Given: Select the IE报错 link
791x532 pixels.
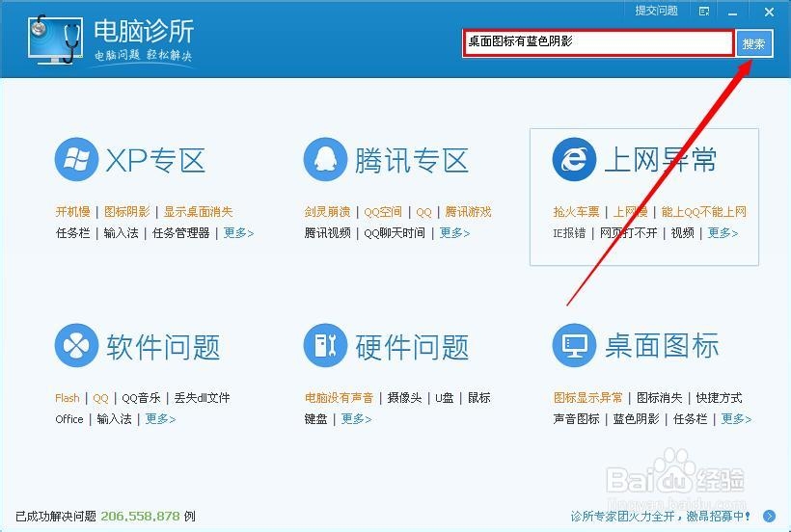Looking at the screenshot, I should (x=569, y=233).
